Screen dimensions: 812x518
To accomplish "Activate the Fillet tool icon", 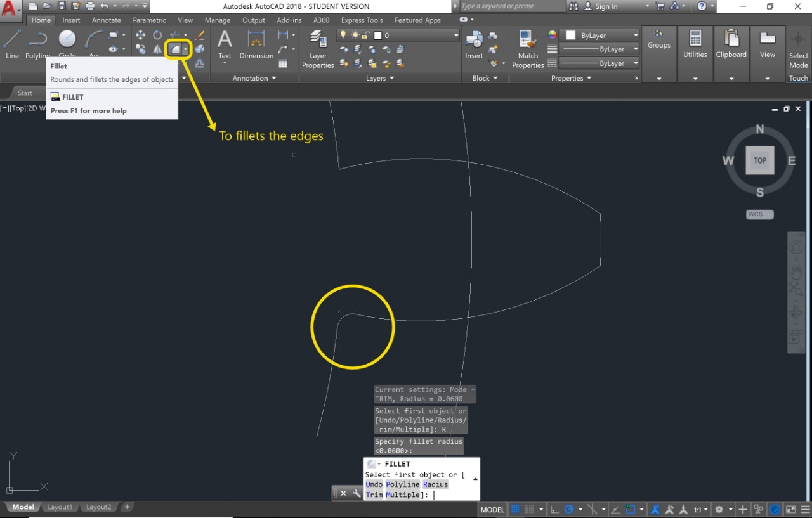I will tap(175, 49).
